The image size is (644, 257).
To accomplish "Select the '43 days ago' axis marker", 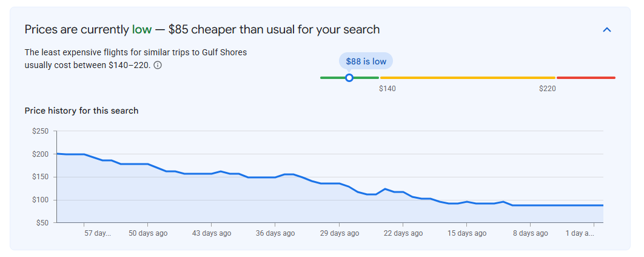I will point(212,233).
